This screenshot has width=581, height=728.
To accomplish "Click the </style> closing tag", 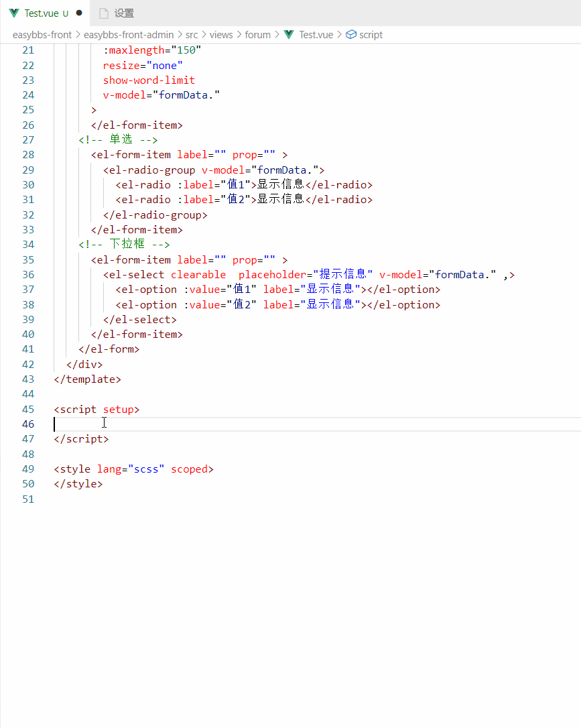I will [78, 484].
